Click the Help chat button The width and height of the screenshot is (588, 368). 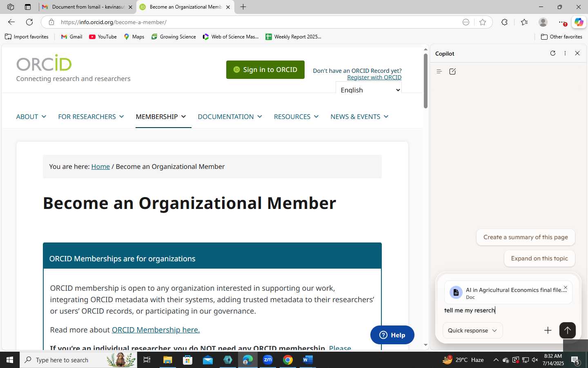[x=392, y=335]
